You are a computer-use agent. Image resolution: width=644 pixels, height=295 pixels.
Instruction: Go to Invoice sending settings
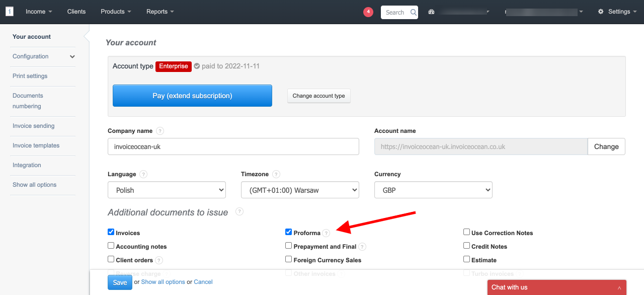click(34, 126)
